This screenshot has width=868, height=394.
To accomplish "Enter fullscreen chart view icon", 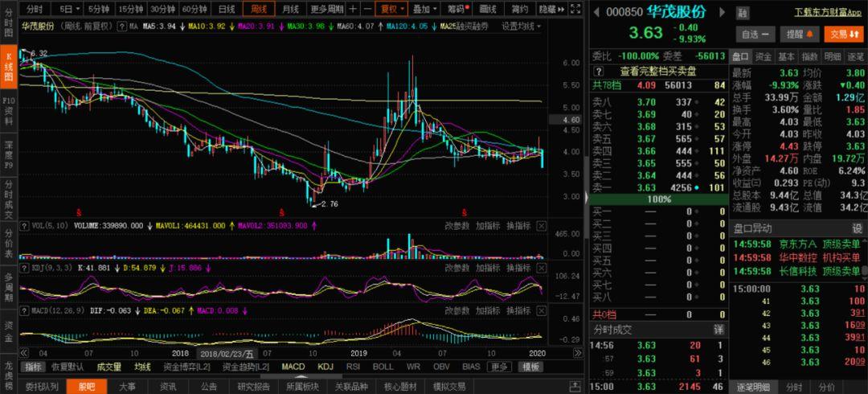I will coord(575,9).
